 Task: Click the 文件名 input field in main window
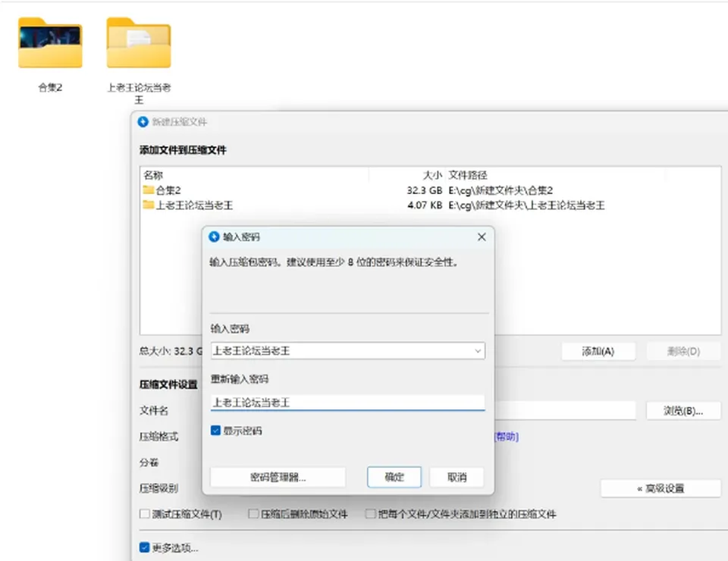[565, 411]
